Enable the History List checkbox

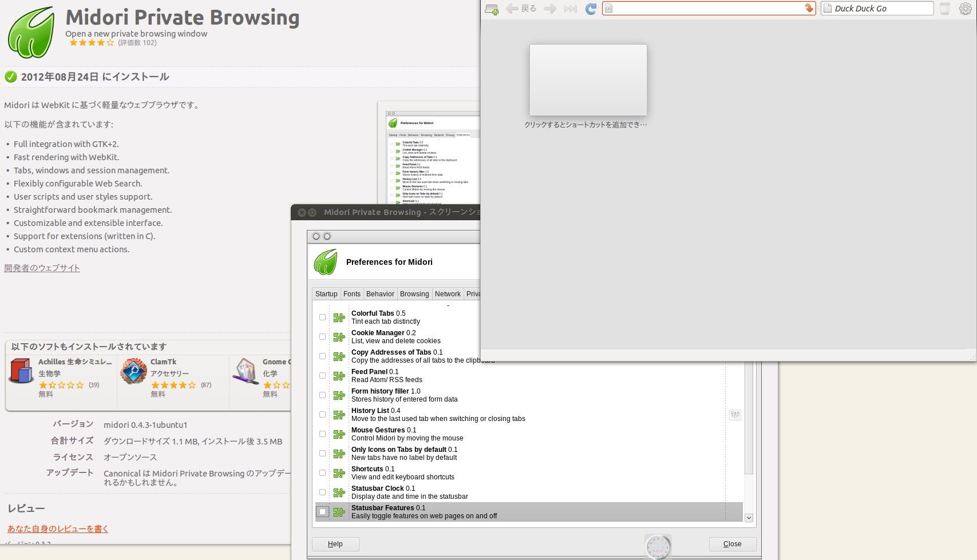pyautogui.click(x=322, y=415)
